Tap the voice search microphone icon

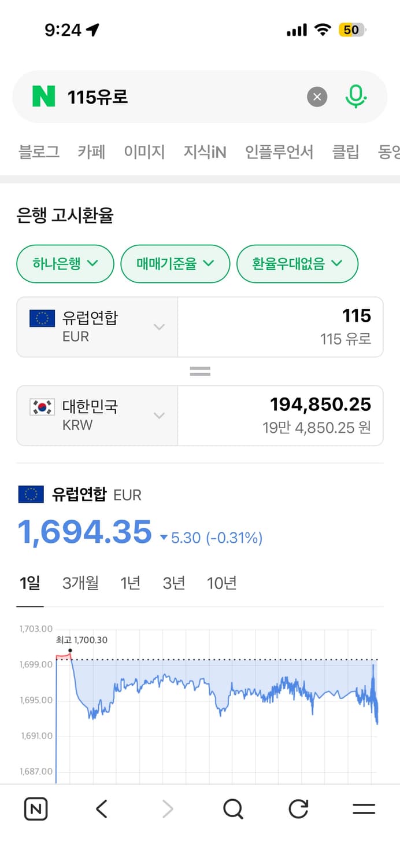tap(357, 97)
